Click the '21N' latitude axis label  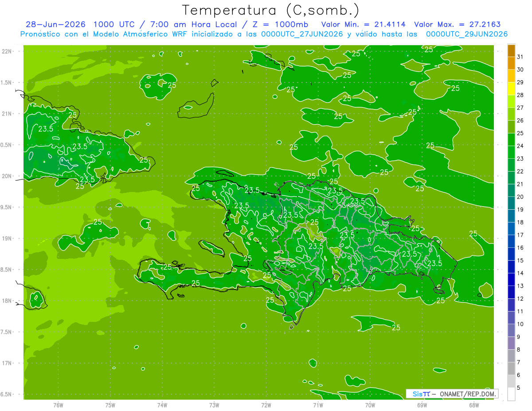[8, 114]
